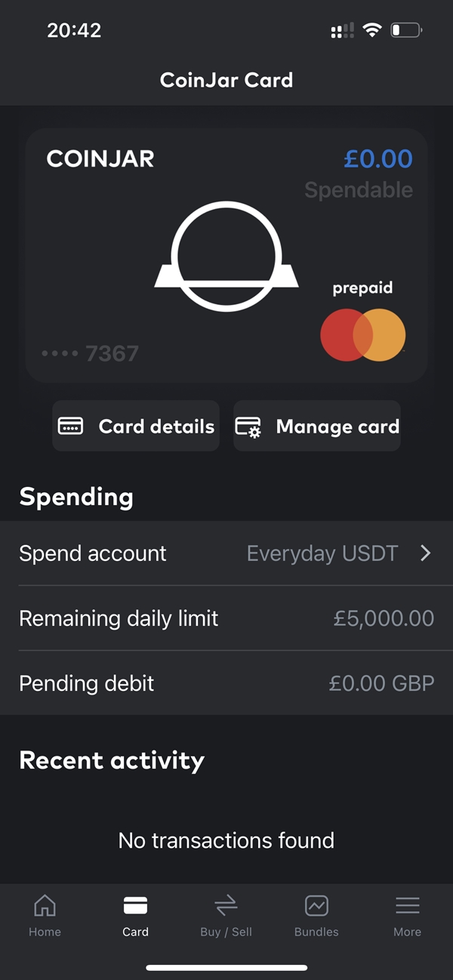Tap the Bundles chart icon
The height and width of the screenshot is (980, 453).
316,905
